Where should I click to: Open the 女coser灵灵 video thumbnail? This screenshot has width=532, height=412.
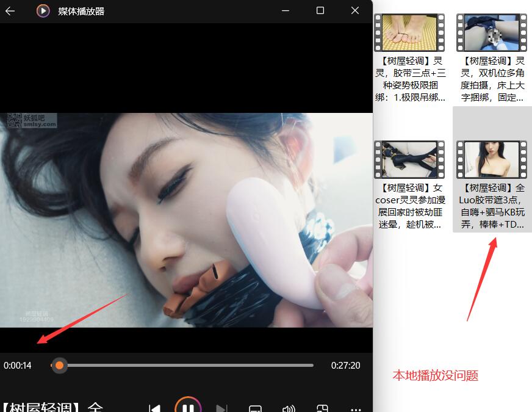pos(409,159)
